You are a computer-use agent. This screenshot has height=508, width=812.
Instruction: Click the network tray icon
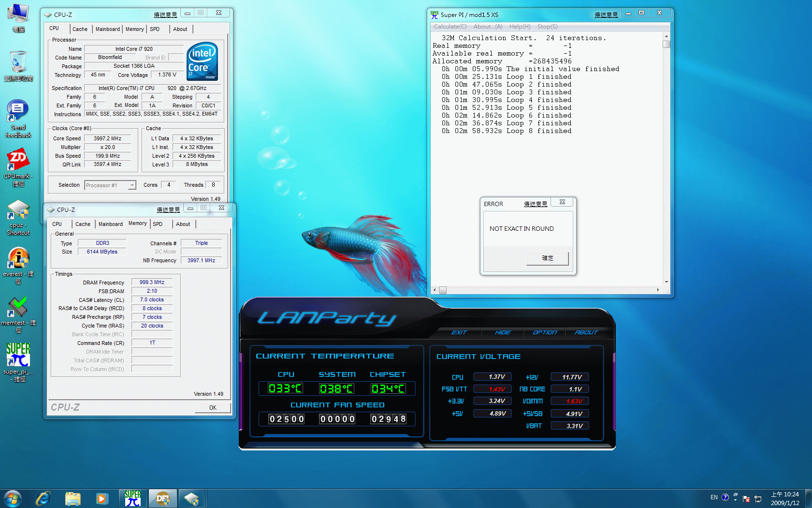coord(758,499)
